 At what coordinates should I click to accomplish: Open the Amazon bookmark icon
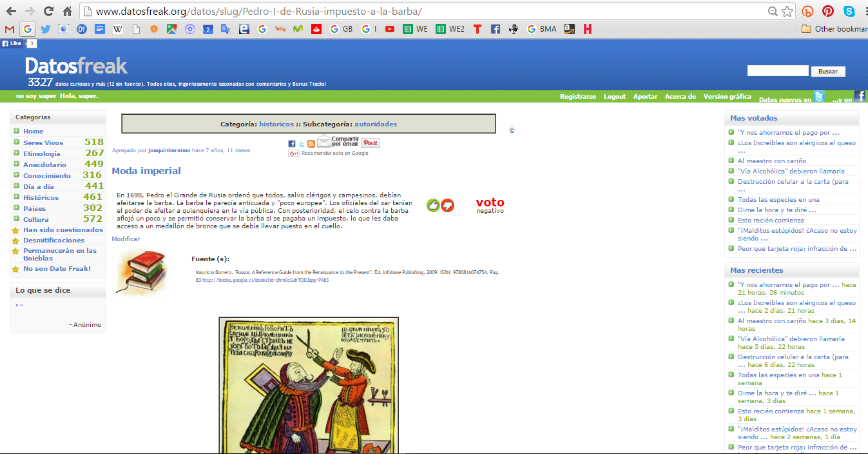(569, 29)
